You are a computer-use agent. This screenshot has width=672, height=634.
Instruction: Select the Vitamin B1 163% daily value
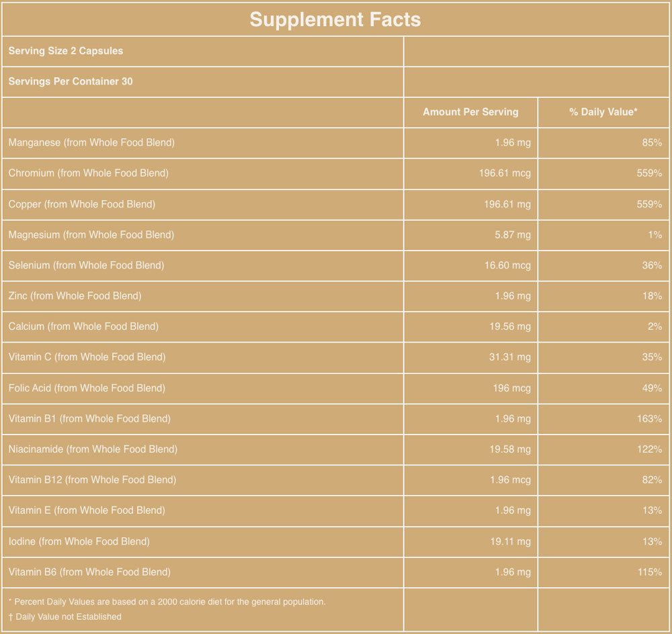pyautogui.click(x=649, y=418)
